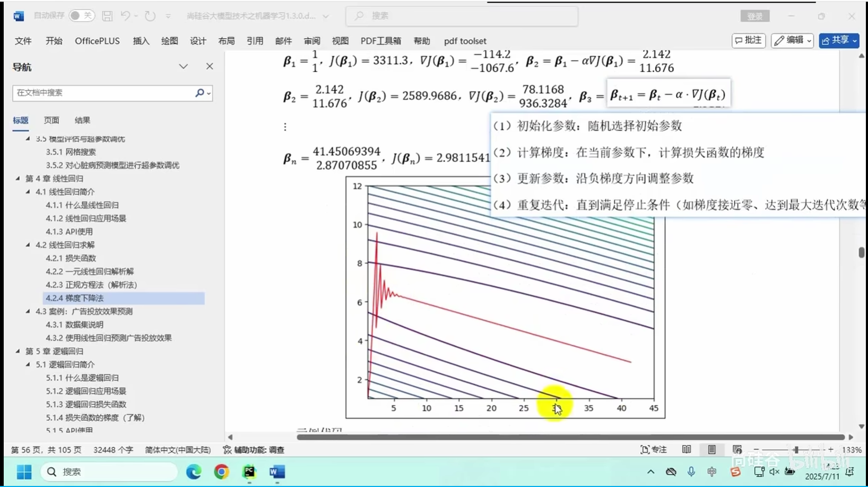Enable 专注 focus mode
The image size is (868, 487).
click(x=654, y=450)
